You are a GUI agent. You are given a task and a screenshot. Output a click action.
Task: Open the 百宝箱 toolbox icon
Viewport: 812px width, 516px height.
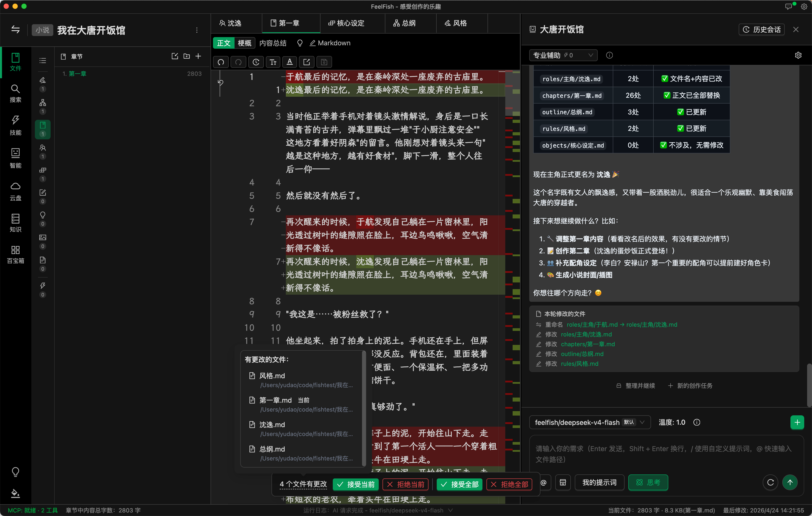15,254
